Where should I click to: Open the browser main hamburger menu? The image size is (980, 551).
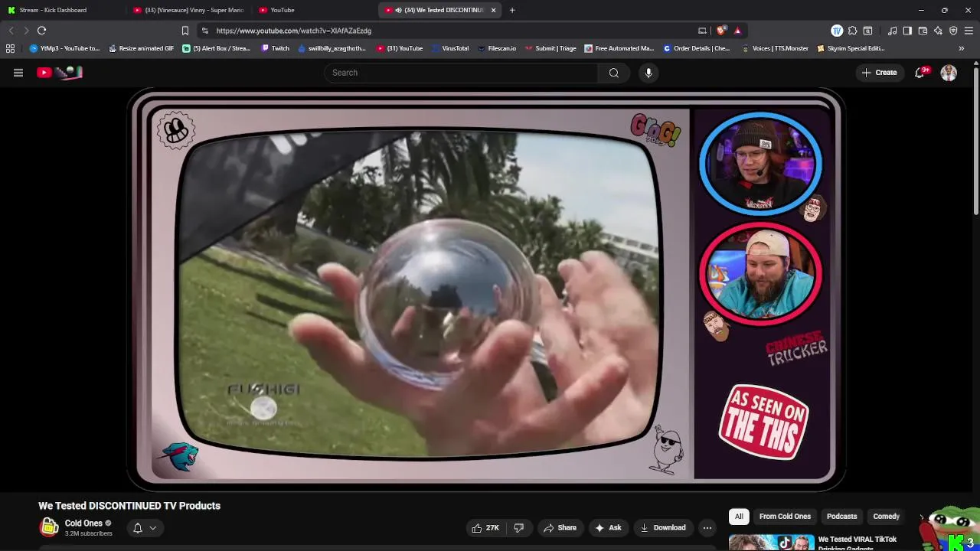[969, 31]
